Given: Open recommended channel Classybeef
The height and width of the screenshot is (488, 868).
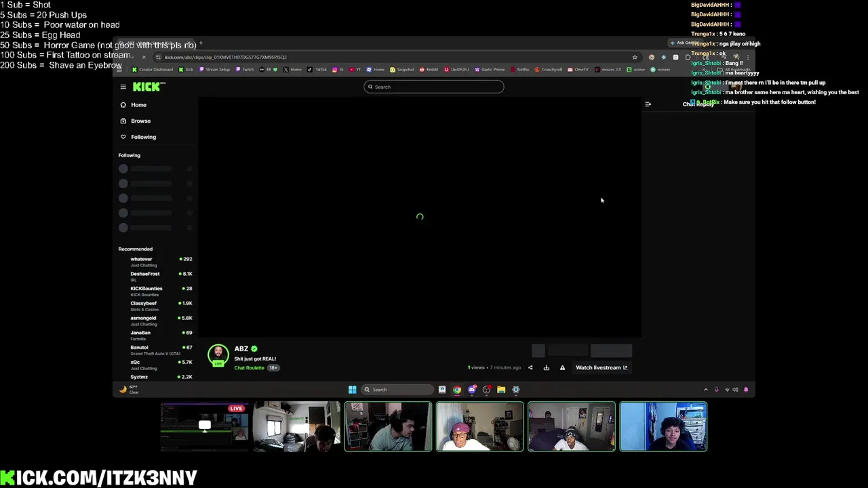Looking at the screenshot, I should [x=155, y=306].
